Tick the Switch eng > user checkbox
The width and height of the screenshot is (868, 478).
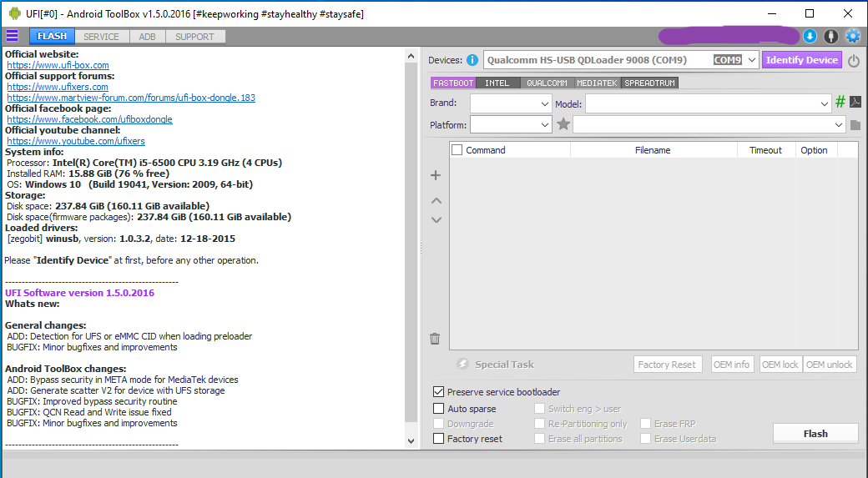(539, 408)
